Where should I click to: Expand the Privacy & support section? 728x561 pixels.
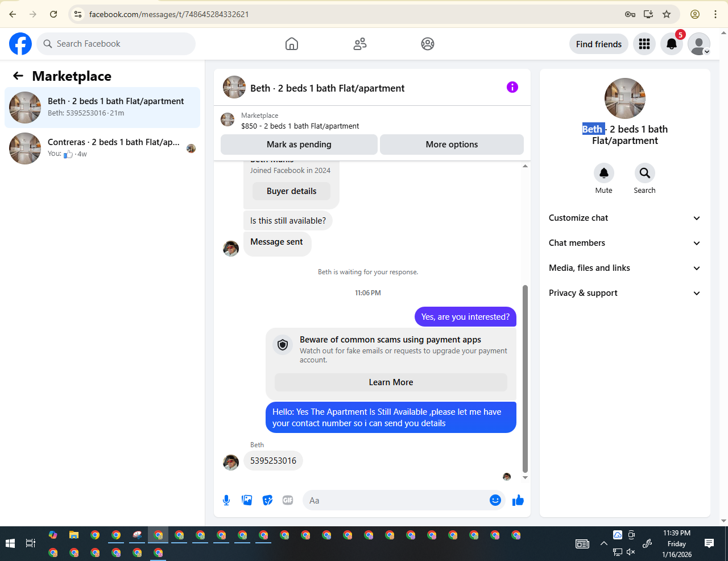624,293
